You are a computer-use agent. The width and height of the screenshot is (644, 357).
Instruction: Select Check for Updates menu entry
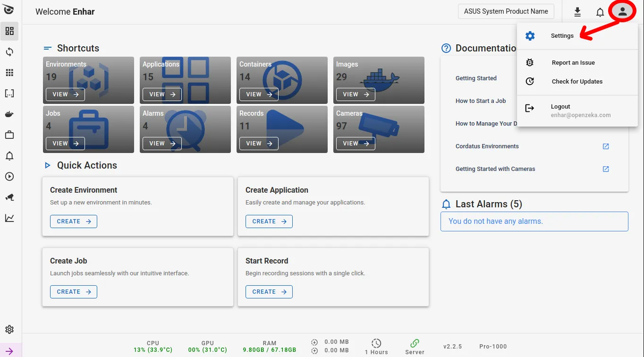coord(576,82)
